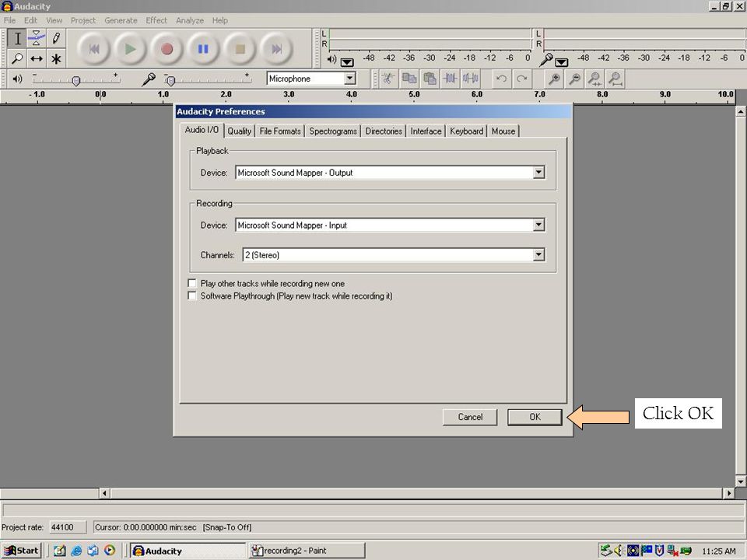The height and width of the screenshot is (560, 747).
Task: Open the Project menu
Action: [83, 20]
